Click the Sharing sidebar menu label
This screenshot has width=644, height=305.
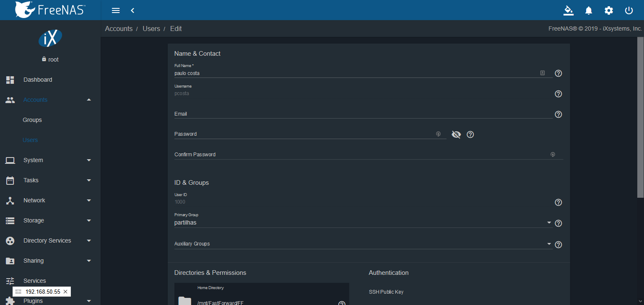point(34,261)
